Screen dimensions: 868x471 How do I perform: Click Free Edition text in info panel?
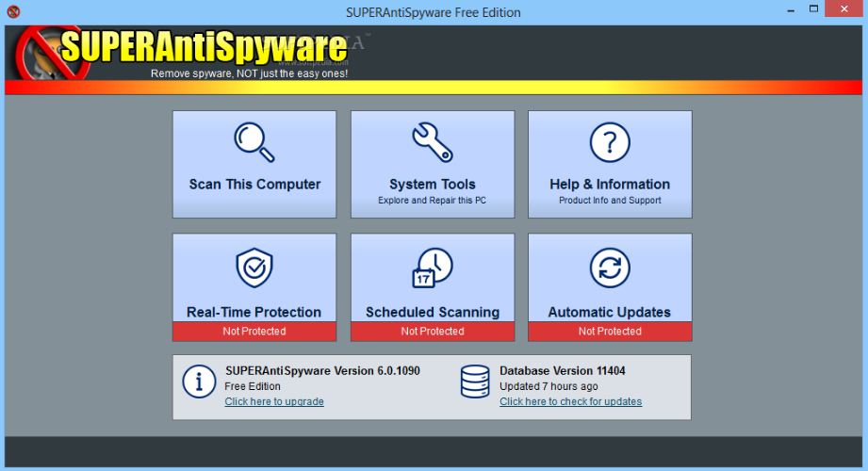coord(253,386)
